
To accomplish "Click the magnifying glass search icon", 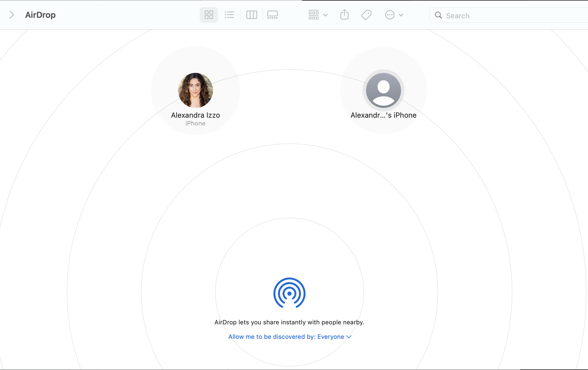I will 438,15.
